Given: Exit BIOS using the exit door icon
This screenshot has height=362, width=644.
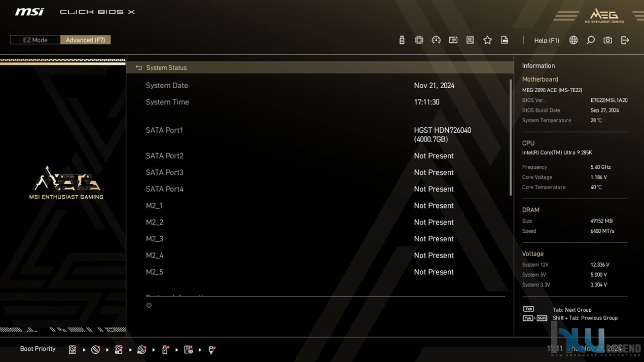Looking at the screenshot, I should [x=625, y=40].
